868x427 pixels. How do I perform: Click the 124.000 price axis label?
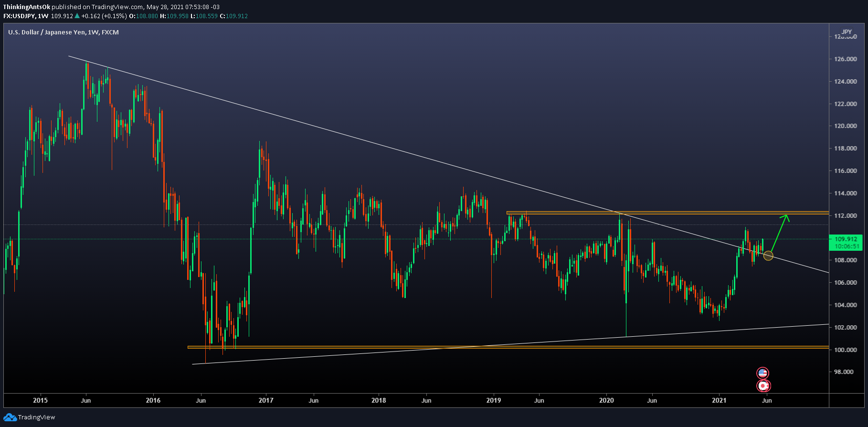click(845, 82)
